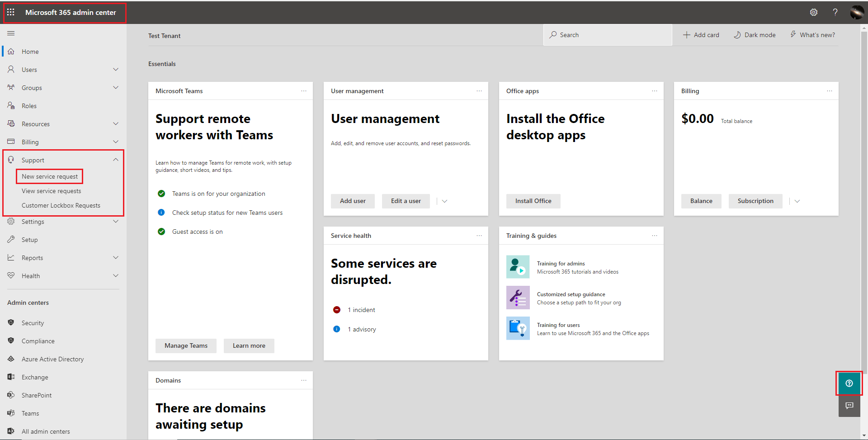This screenshot has width=868, height=440.
Task: Click the Search input field
Action: [608, 35]
